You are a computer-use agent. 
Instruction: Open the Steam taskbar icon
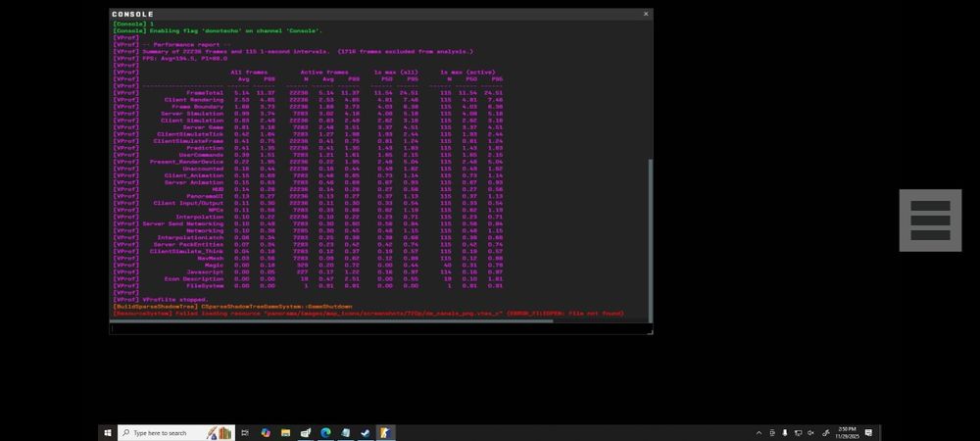pos(366,433)
